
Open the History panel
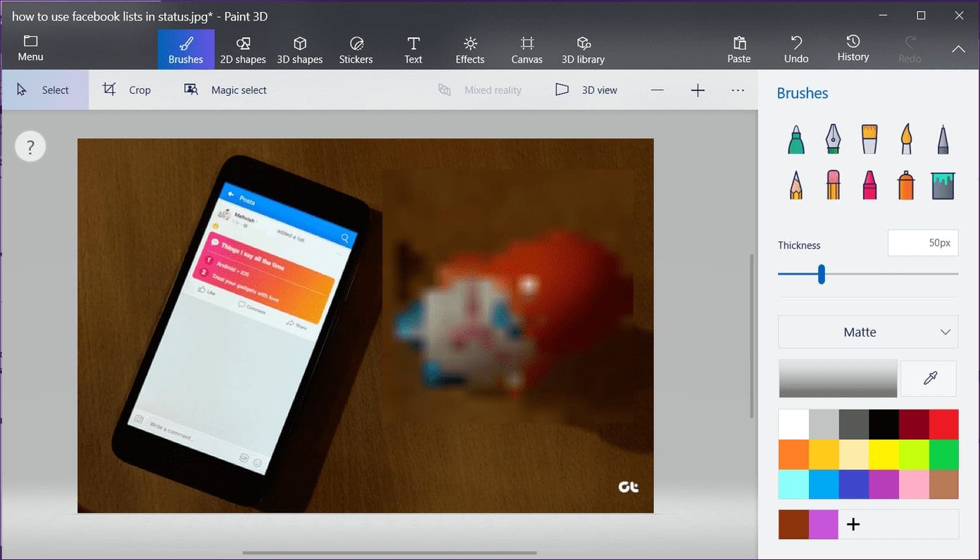tap(853, 49)
